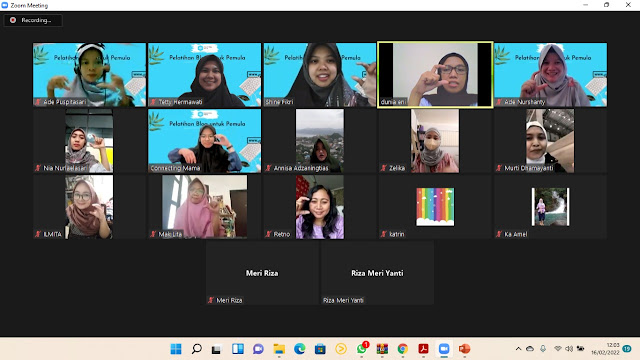This screenshot has width=640, height=360.
Task: Select Mak Lita's video tile
Action: [x=204, y=207]
